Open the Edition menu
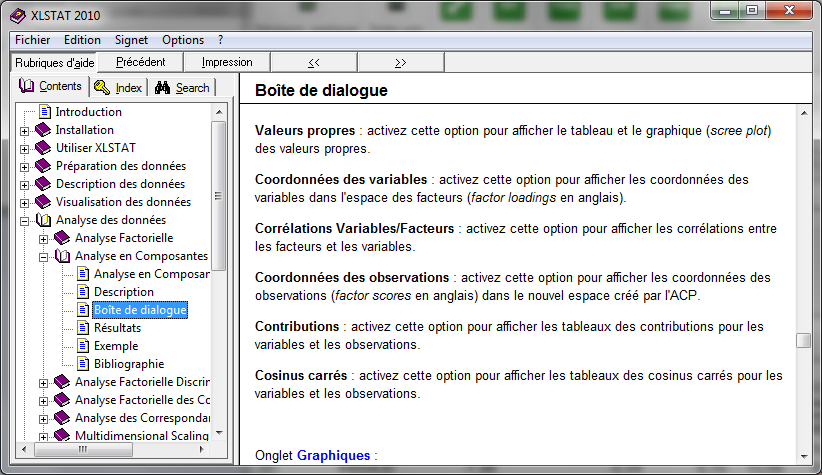 (x=82, y=40)
